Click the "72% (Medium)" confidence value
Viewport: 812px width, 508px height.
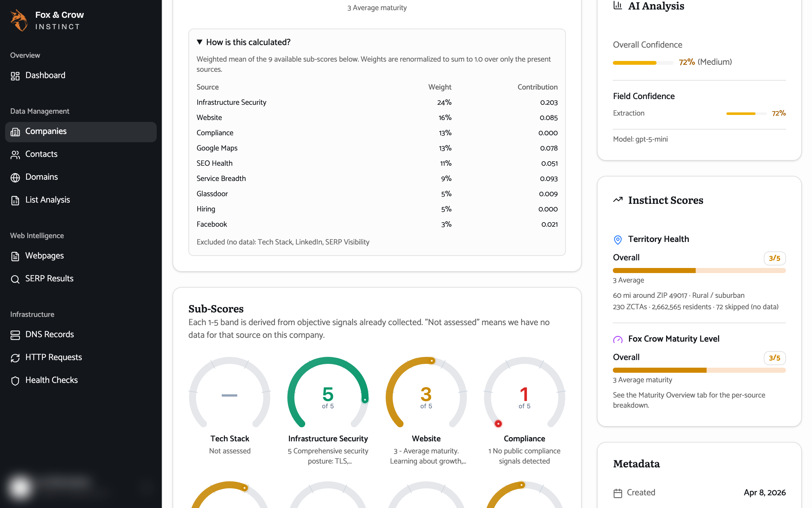(705, 62)
